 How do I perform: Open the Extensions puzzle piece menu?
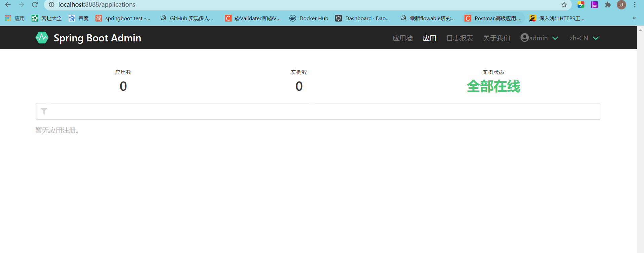tap(608, 5)
